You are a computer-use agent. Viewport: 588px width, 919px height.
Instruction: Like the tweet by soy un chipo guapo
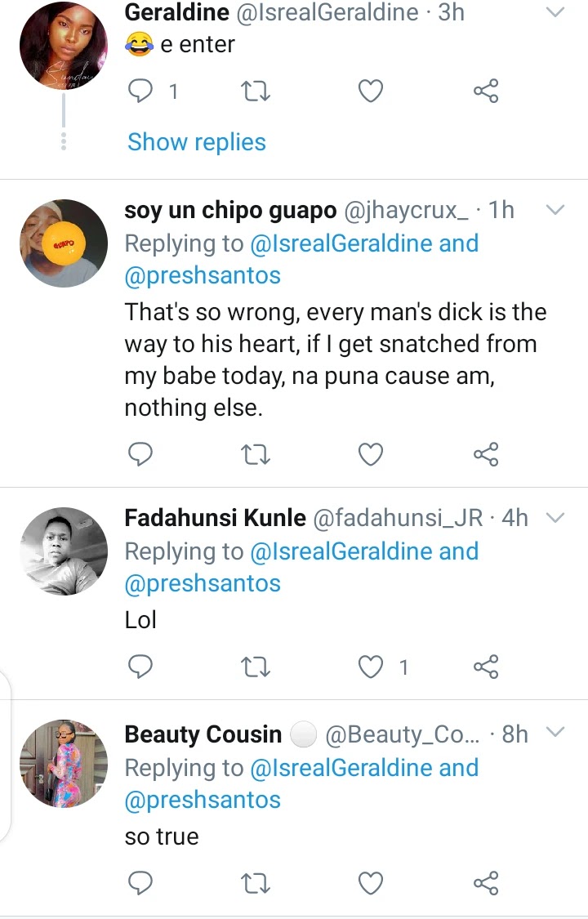(371, 454)
